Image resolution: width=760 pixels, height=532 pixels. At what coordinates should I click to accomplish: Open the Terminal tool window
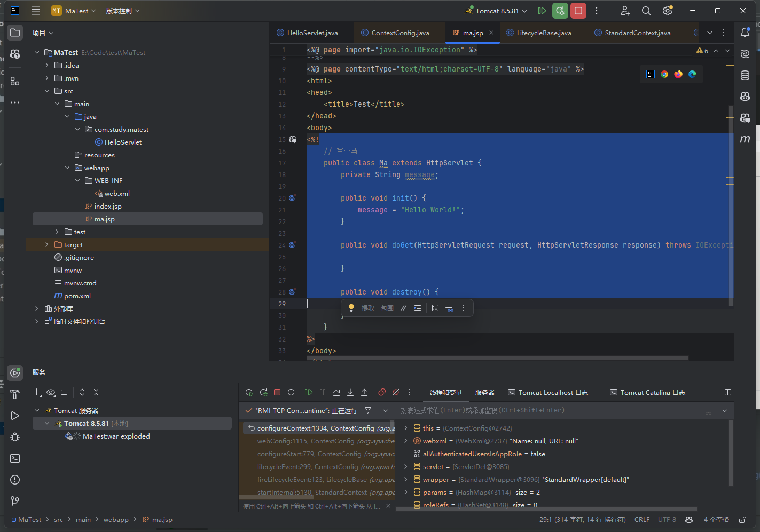[x=15, y=458]
